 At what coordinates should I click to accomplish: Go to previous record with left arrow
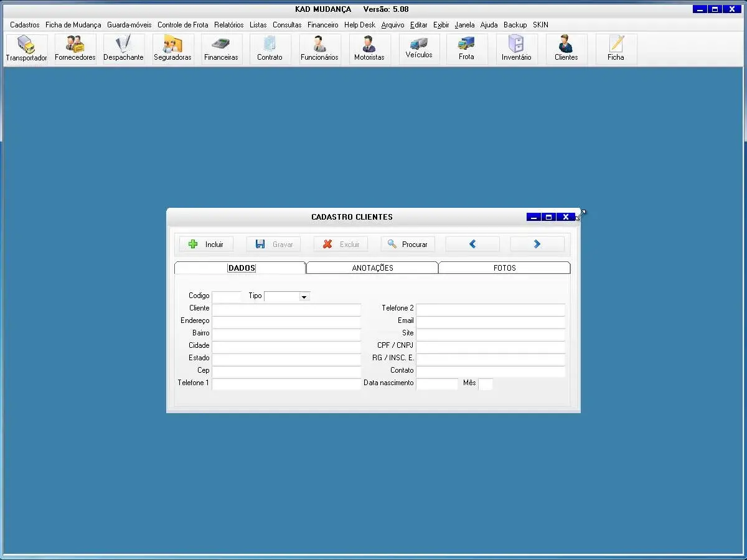(472, 244)
